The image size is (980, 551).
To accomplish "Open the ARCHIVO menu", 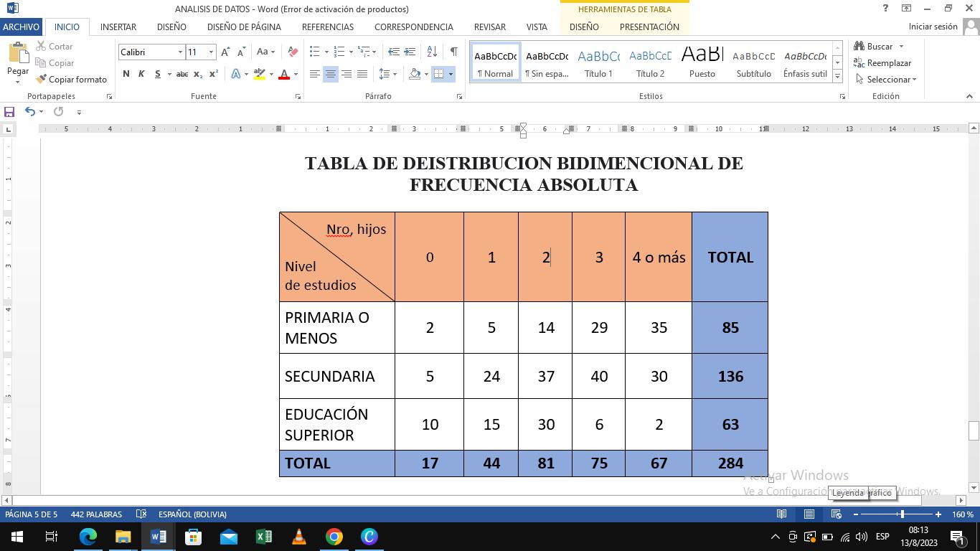I will pyautogui.click(x=21, y=27).
